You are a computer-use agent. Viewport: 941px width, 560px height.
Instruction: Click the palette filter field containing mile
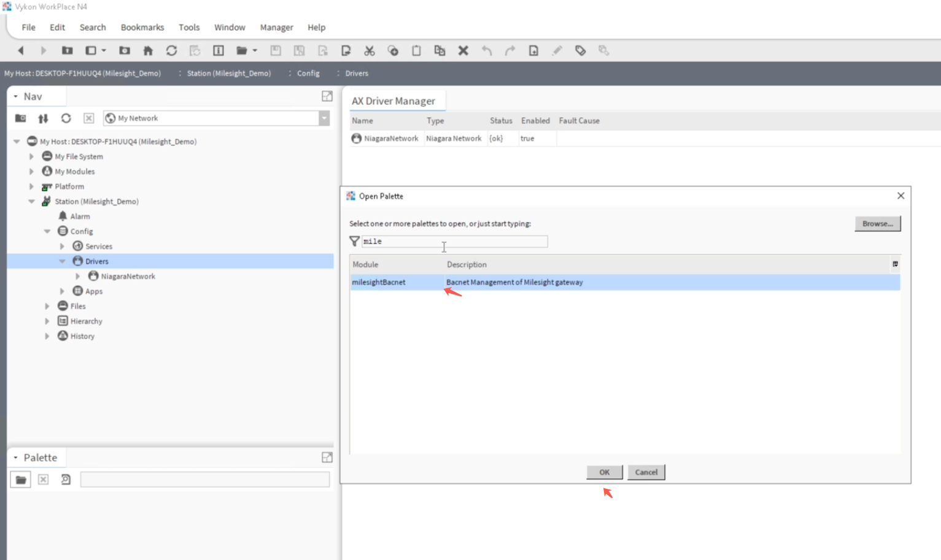click(454, 242)
